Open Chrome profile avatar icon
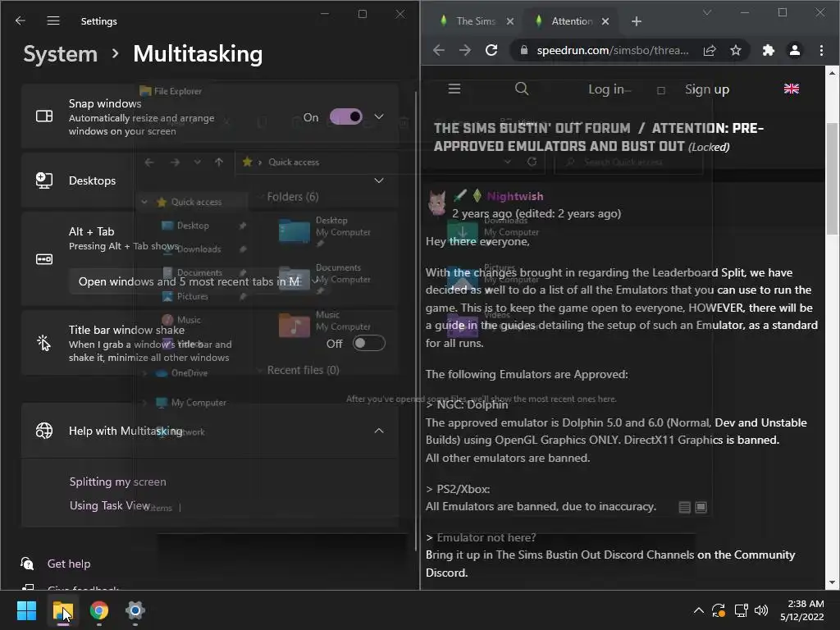 click(795, 50)
